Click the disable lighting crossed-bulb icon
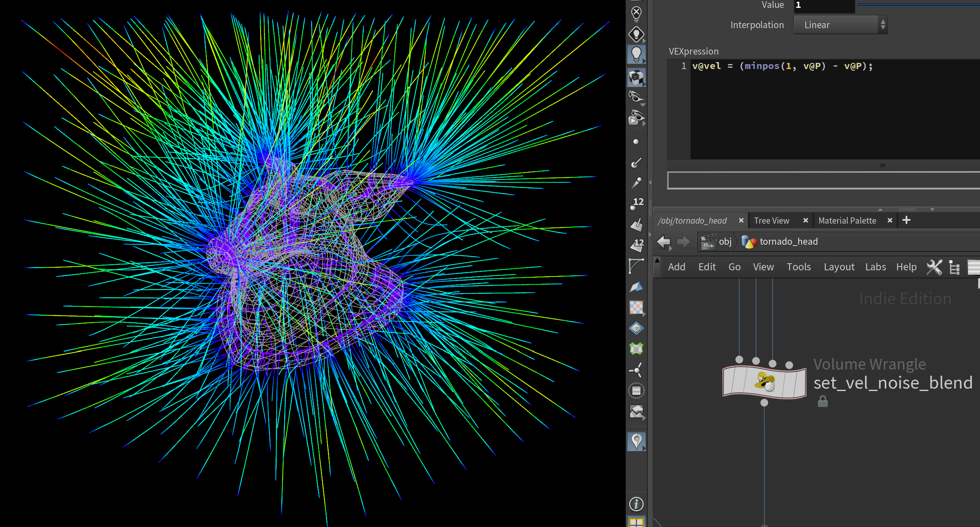 point(636,13)
